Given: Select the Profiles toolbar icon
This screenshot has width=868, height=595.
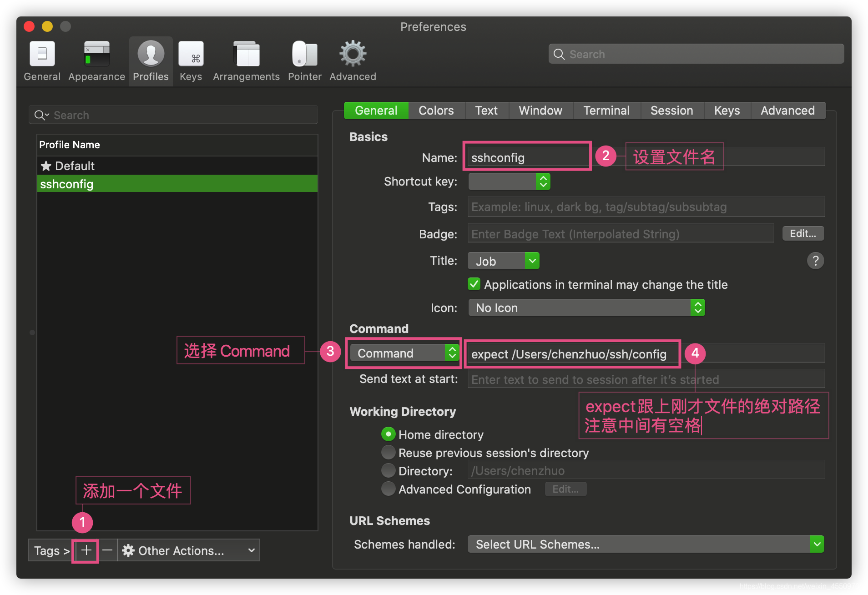Looking at the screenshot, I should tap(151, 61).
